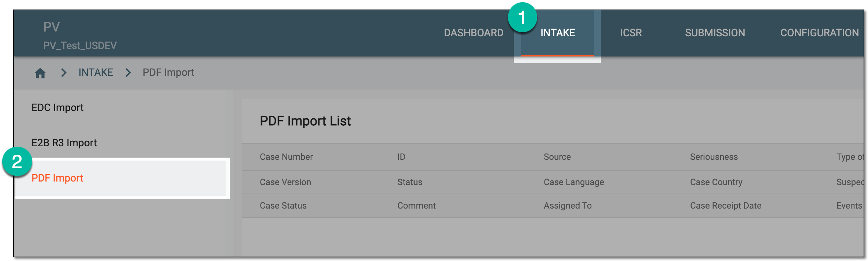Image resolution: width=868 pixels, height=261 pixels.
Task: Click the Assigned To column header
Action: pyautogui.click(x=567, y=206)
